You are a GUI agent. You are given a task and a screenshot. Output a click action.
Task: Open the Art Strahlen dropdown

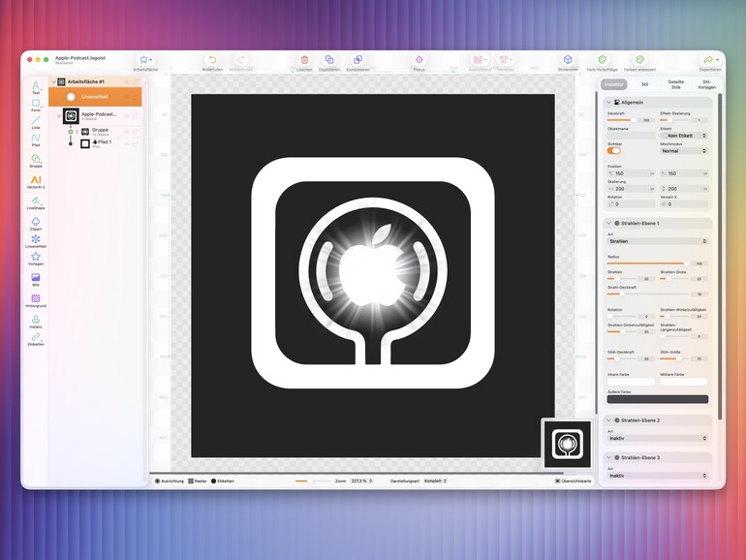[x=658, y=241]
